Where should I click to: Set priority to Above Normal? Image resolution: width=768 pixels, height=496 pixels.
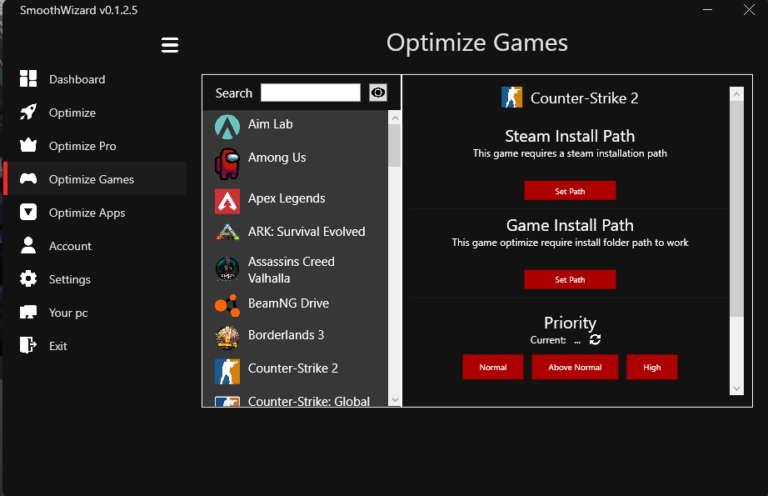coord(575,367)
